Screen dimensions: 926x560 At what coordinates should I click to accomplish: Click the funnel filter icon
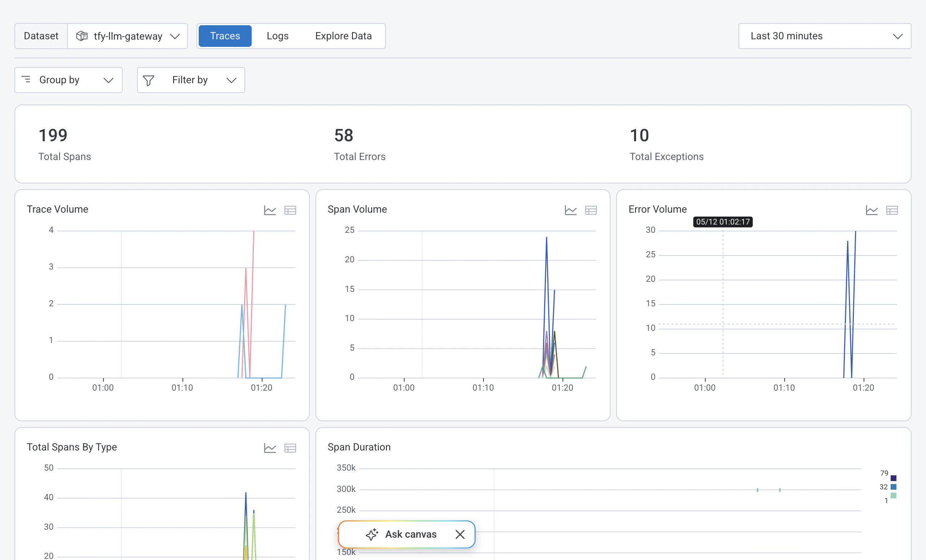tap(149, 80)
